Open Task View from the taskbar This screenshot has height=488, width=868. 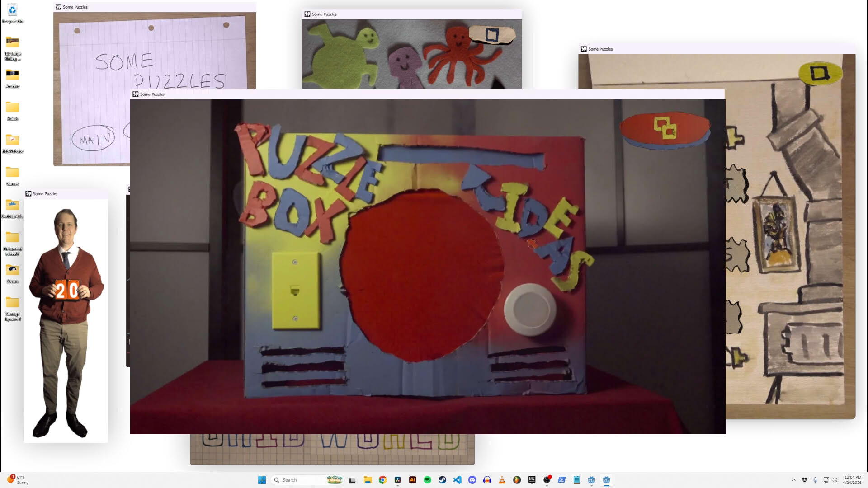tap(352, 480)
